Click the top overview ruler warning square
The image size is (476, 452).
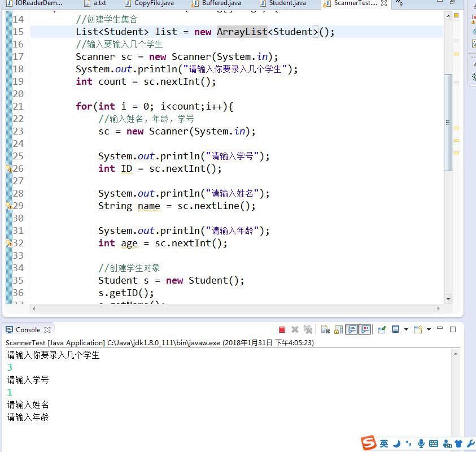pos(456,15)
